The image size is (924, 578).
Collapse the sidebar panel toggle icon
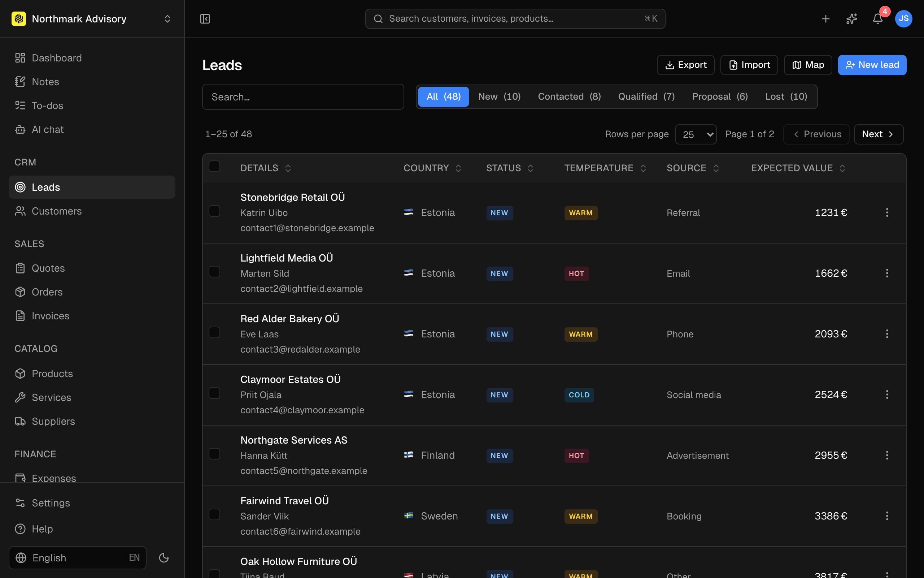click(x=205, y=19)
